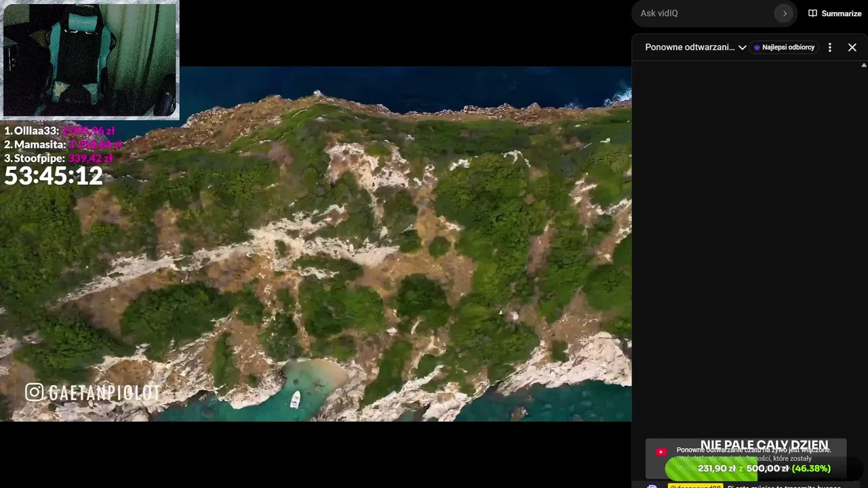Click the 53:45:12 stream timer

pyautogui.click(x=54, y=176)
